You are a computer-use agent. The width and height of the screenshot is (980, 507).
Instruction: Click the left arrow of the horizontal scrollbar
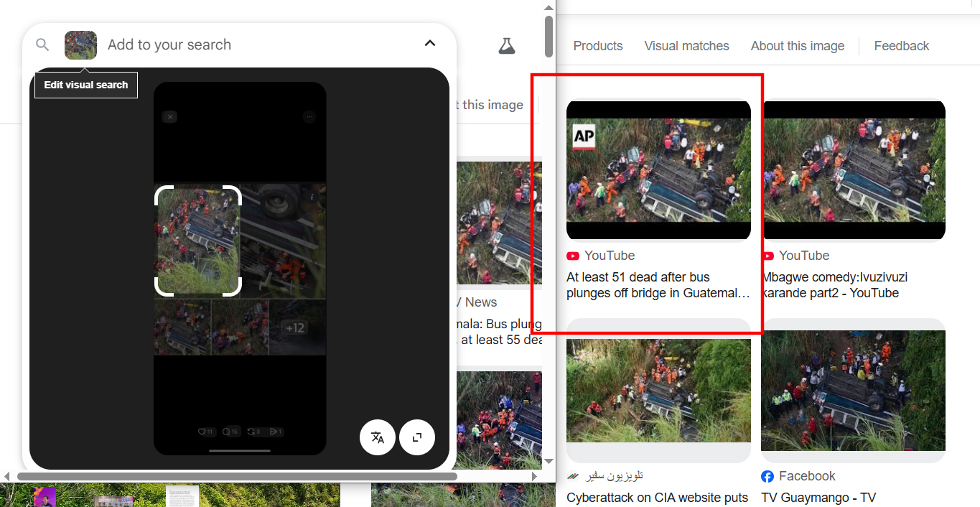[7, 476]
